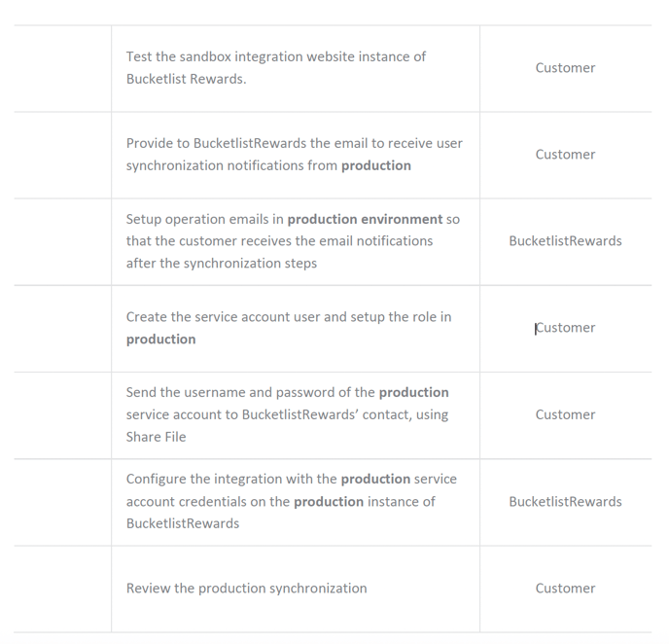Click Customer owner beside provide email row

[x=565, y=155]
